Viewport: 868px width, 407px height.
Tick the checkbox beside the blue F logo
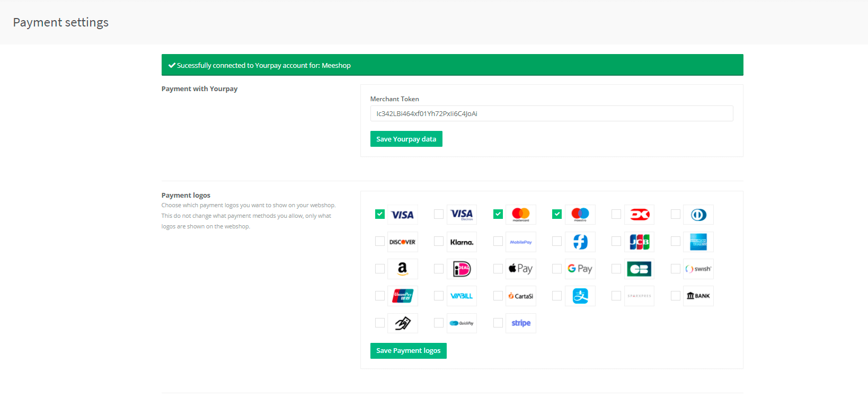pos(556,241)
